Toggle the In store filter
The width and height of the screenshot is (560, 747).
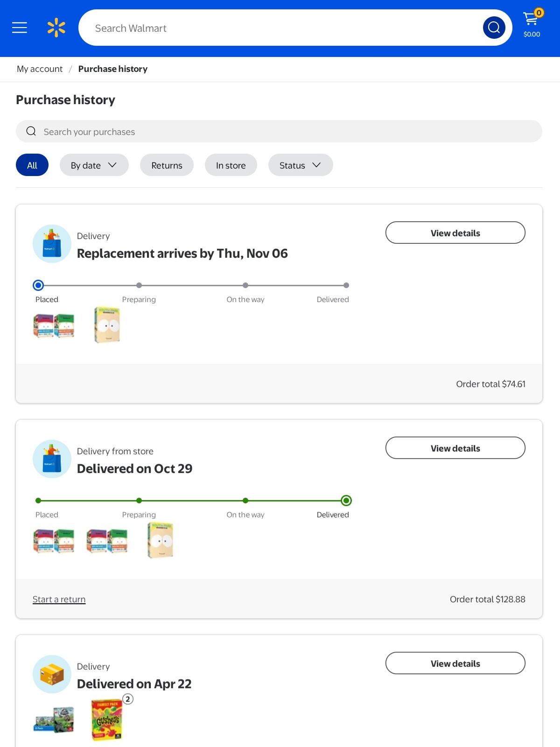[231, 165]
